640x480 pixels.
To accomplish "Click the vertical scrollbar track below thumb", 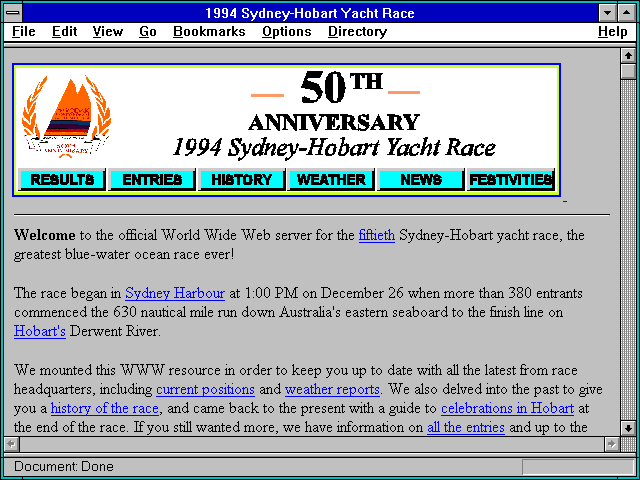I will pyautogui.click(x=628, y=250).
